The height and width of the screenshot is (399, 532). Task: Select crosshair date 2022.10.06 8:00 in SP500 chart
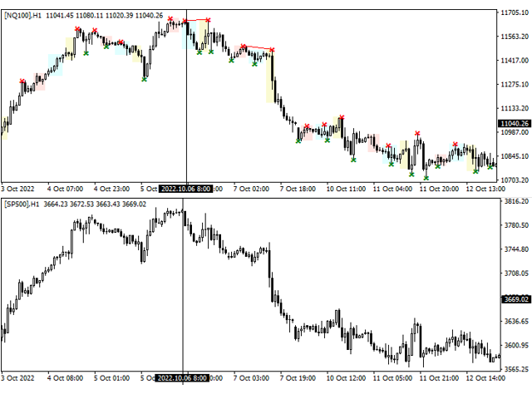tap(182, 378)
